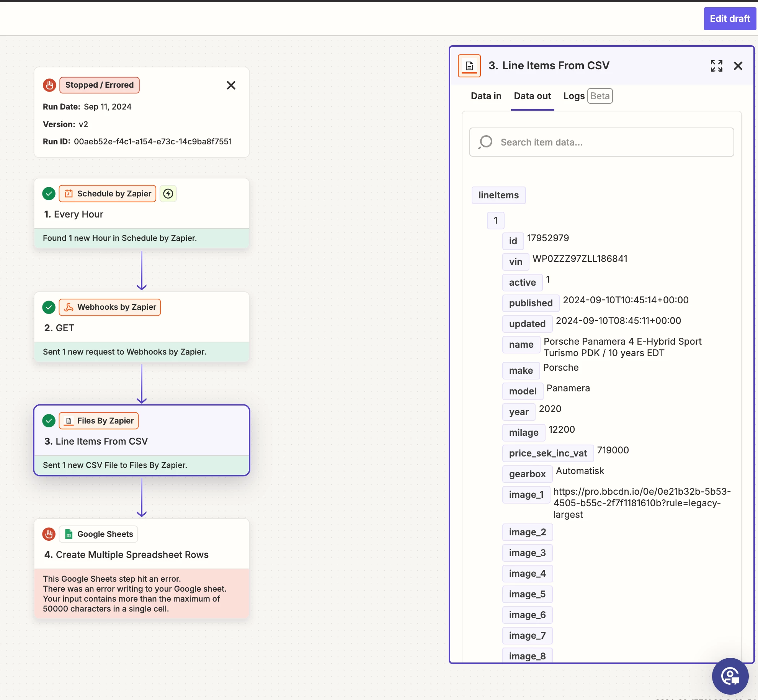Screen dimensions: 758x700
Task: Dismiss the run details card
Action: click(231, 85)
